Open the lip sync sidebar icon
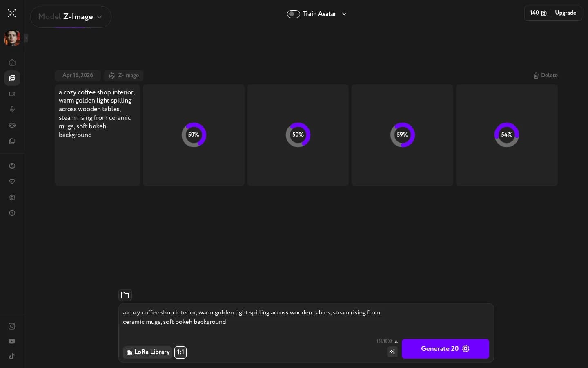The height and width of the screenshot is (368, 588). pos(12,126)
